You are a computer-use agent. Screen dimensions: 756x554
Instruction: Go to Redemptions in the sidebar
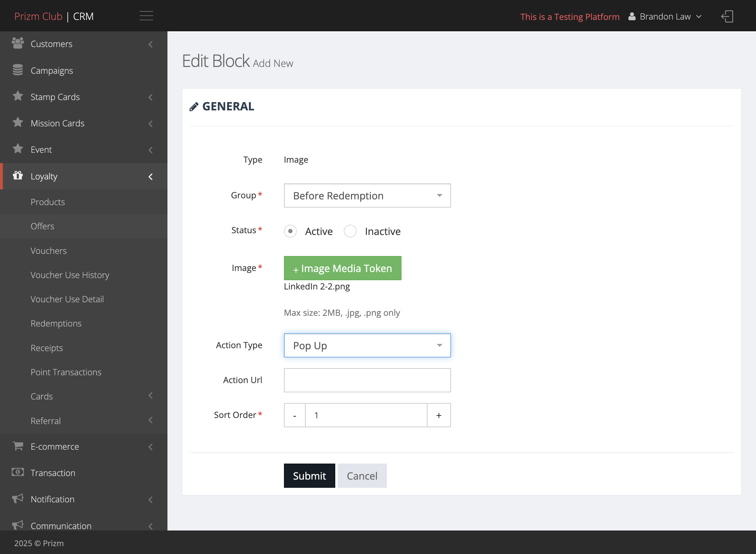click(56, 323)
